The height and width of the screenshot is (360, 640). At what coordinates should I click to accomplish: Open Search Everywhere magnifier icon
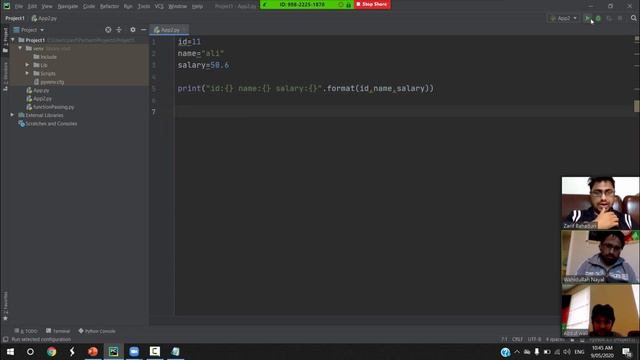coord(633,18)
